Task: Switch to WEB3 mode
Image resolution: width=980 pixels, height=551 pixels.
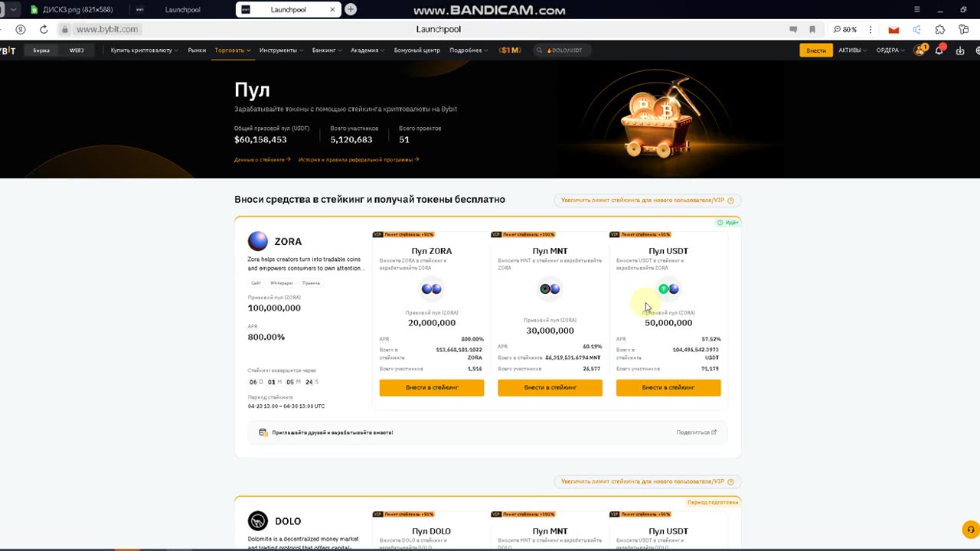Action: coord(77,51)
